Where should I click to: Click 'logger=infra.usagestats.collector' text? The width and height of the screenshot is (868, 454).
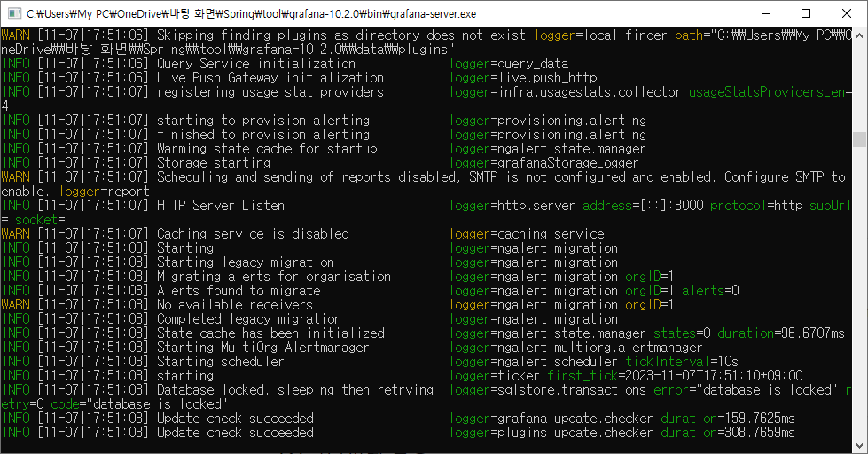click(x=565, y=92)
